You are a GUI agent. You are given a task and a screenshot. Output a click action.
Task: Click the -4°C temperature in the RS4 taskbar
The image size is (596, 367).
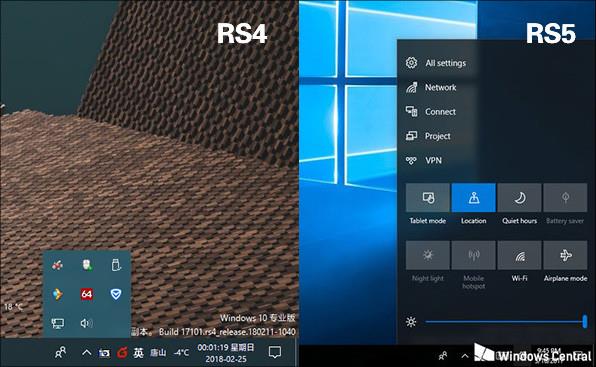(x=181, y=353)
